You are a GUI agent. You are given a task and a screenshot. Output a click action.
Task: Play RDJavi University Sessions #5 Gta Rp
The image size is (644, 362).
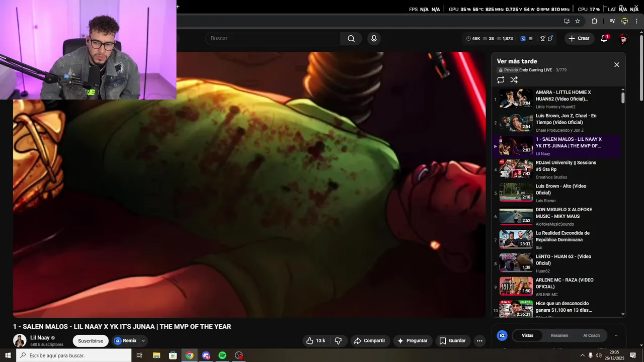[x=556, y=169]
